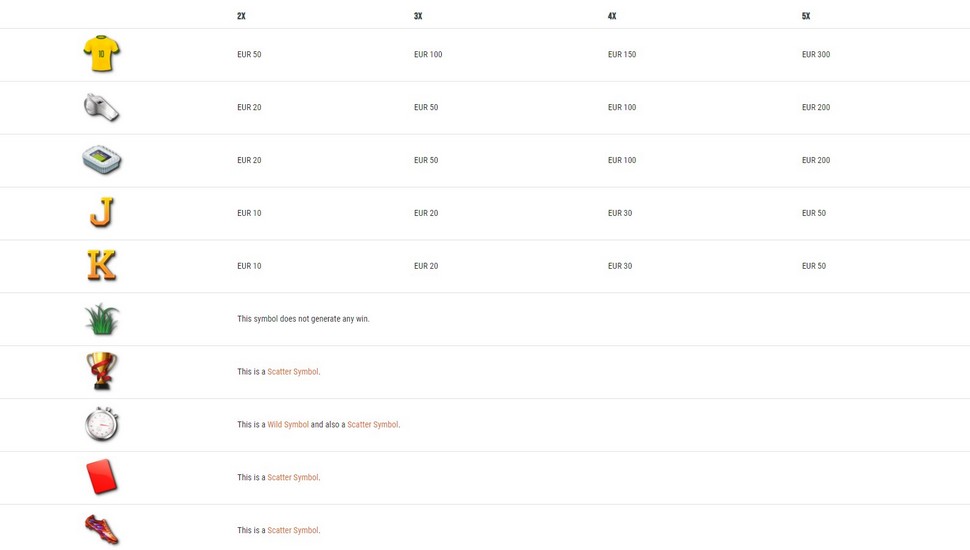The image size is (970, 550).
Task: Select the green grass symbol
Action: tap(101, 319)
